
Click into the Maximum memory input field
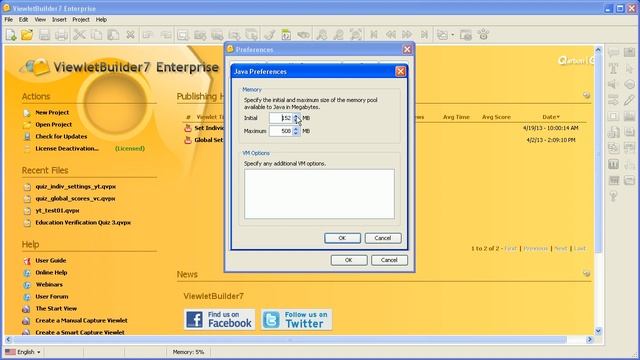281,131
